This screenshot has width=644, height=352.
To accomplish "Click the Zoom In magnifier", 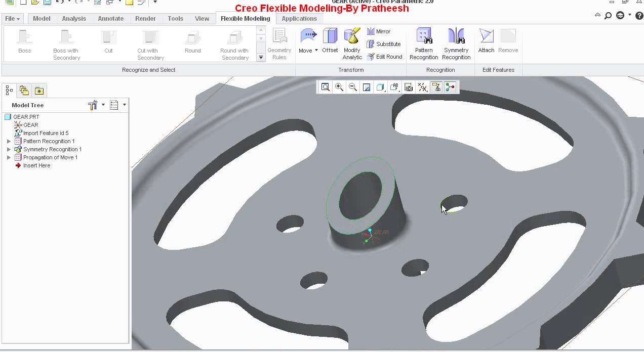I will (x=339, y=87).
